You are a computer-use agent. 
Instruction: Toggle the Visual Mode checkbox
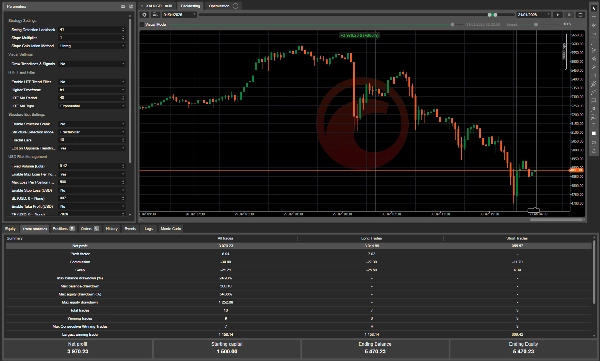point(142,25)
